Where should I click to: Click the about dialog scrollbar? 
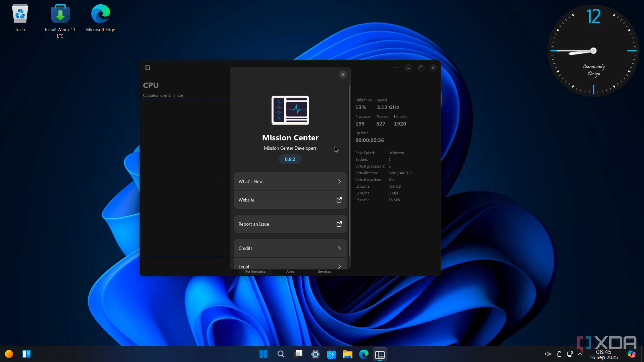point(349,170)
